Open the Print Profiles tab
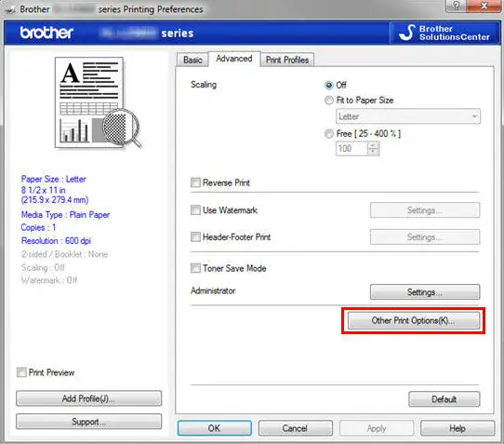 pos(287,60)
